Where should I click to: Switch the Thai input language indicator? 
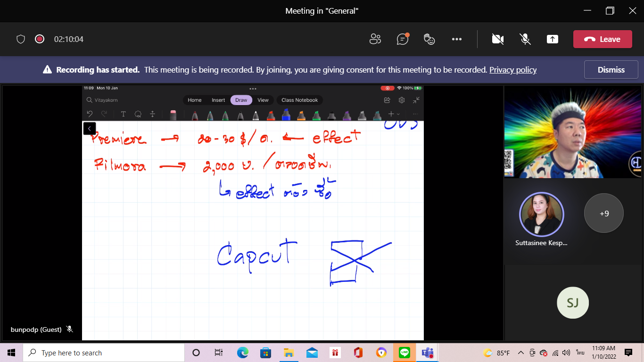coord(580,353)
